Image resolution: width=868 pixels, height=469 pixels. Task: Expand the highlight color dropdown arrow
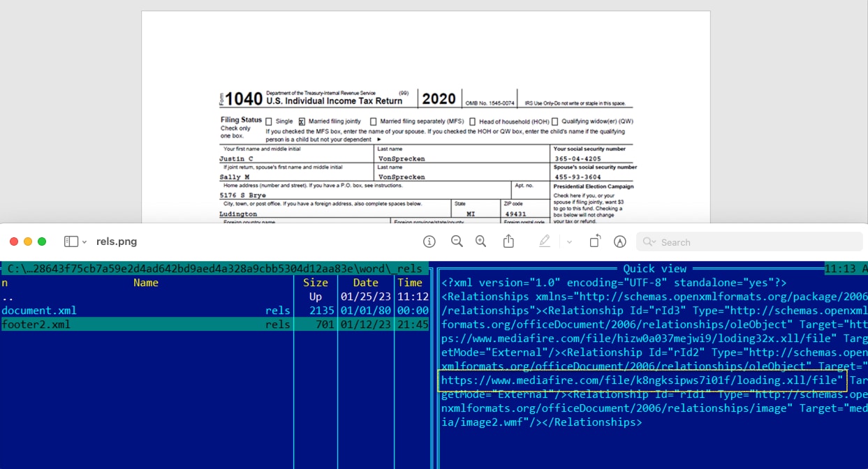pyautogui.click(x=569, y=242)
